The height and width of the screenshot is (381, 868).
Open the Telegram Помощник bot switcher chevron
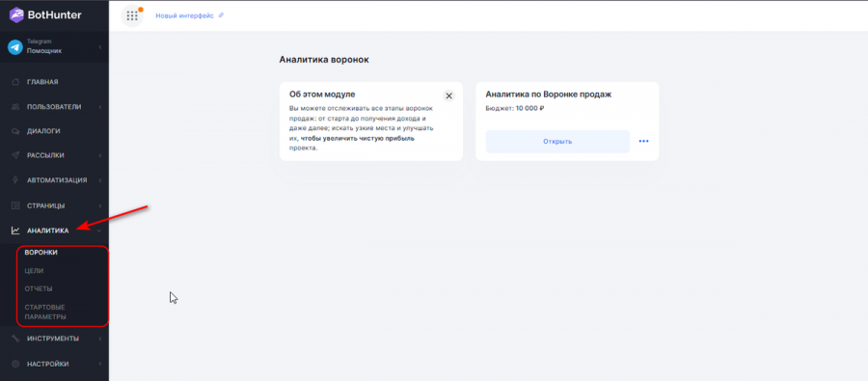pyautogui.click(x=100, y=47)
